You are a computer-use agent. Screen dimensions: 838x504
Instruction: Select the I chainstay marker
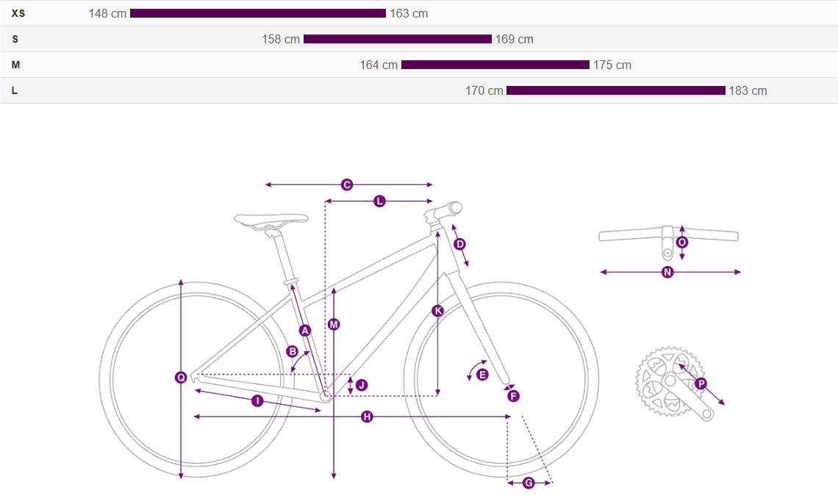257,400
